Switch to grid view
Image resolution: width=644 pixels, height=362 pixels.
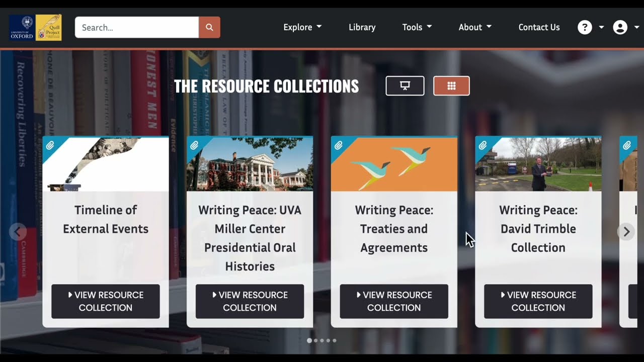click(451, 86)
